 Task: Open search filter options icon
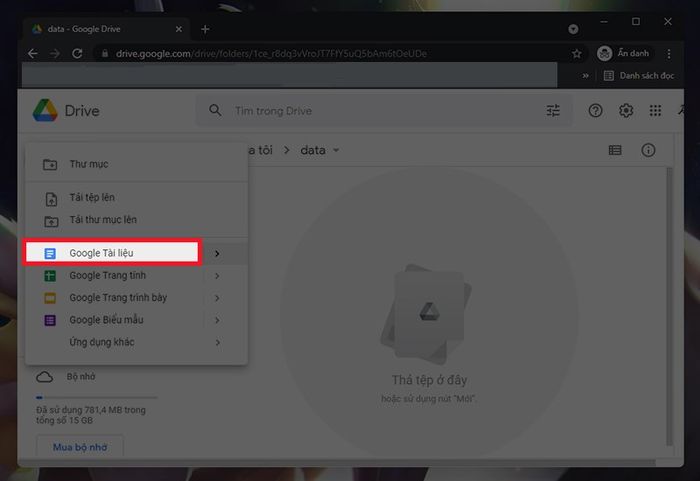[553, 110]
